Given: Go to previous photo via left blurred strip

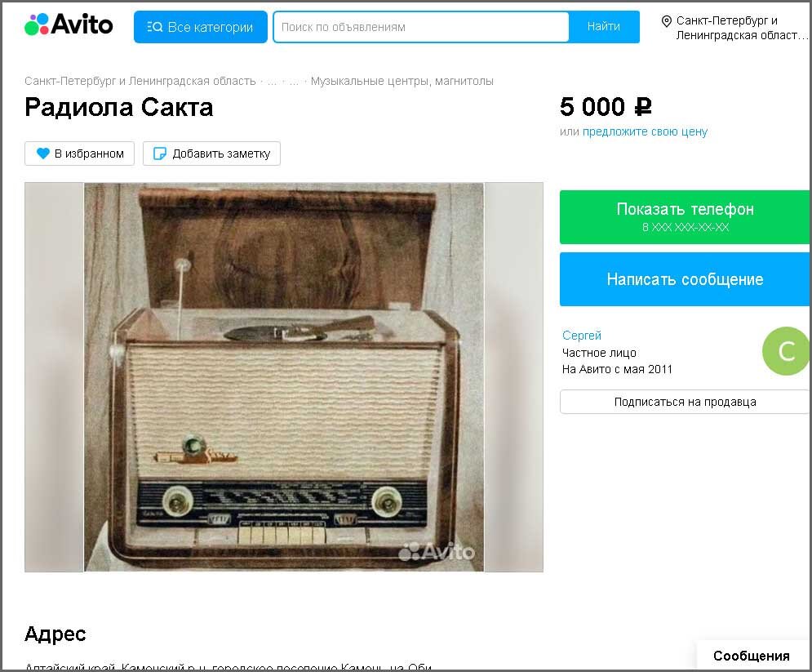Looking at the screenshot, I should [54, 377].
